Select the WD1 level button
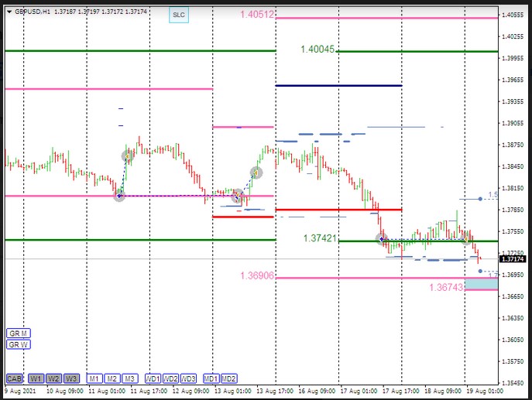This screenshot has height=400, width=532. pos(153,378)
